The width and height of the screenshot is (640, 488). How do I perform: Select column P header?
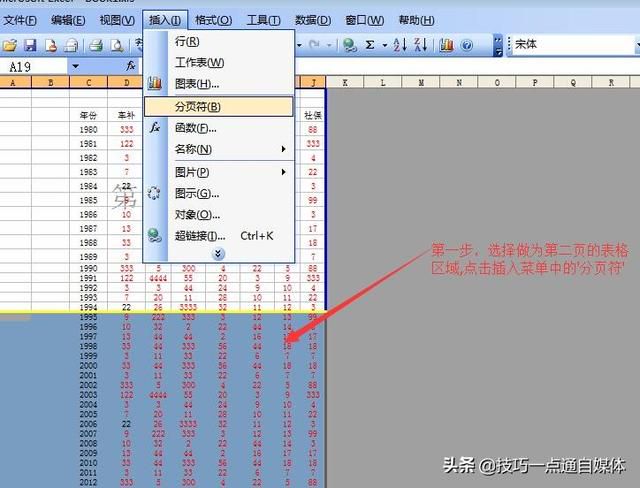535,82
